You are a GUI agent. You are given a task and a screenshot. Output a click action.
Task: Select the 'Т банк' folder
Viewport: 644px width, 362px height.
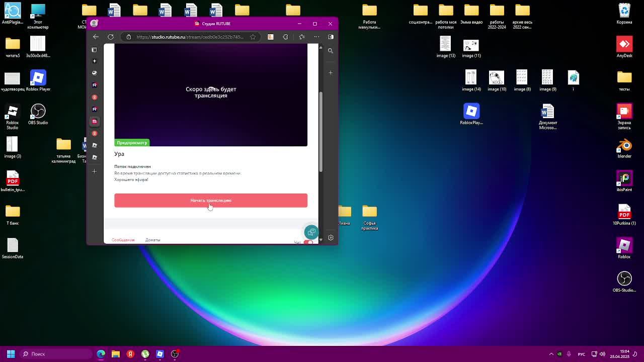[x=13, y=215]
